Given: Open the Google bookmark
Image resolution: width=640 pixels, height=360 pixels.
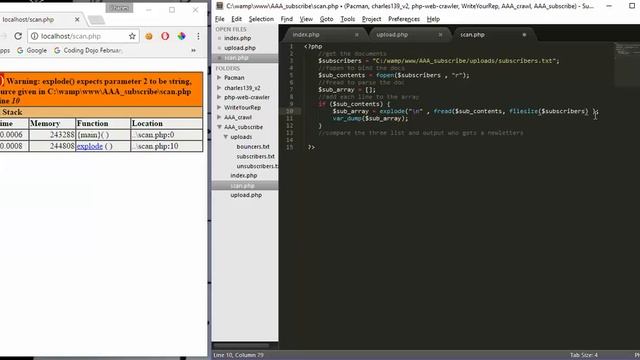Looking at the screenshot, I should (x=32, y=50).
